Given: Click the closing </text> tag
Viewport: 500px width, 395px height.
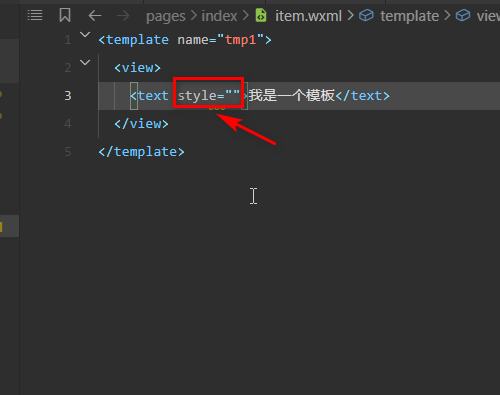Looking at the screenshot, I should click(363, 96).
